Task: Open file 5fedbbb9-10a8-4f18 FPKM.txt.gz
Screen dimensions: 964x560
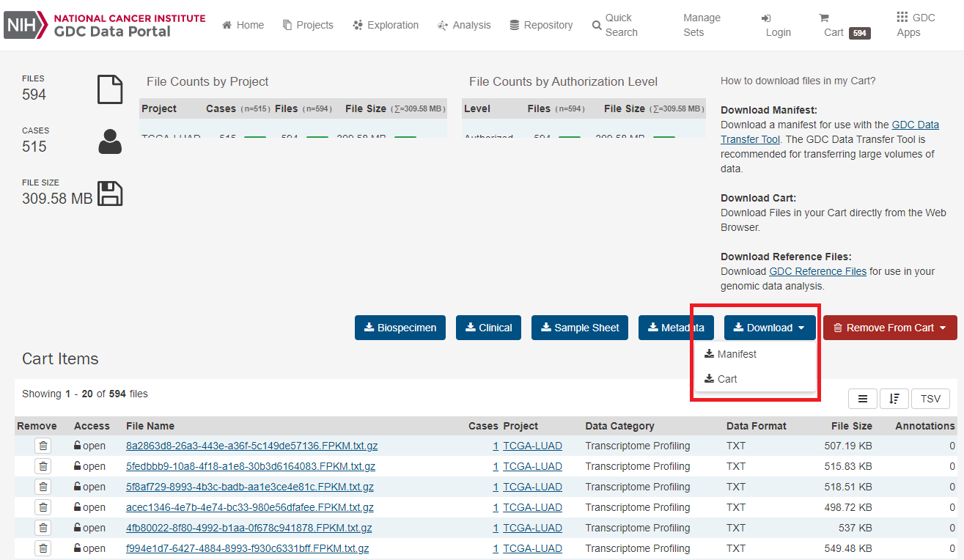Action: pyautogui.click(x=251, y=466)
